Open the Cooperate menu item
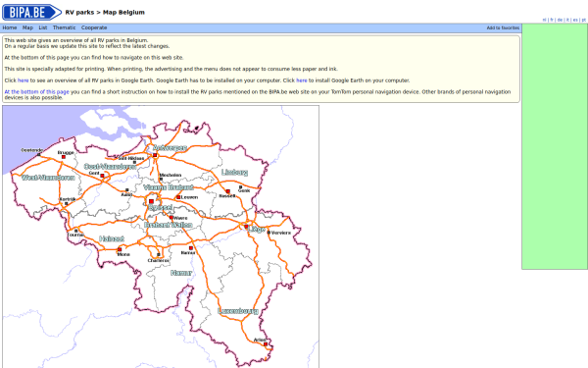The width and height of the screenshot is (588, 368). click(94, 27)
